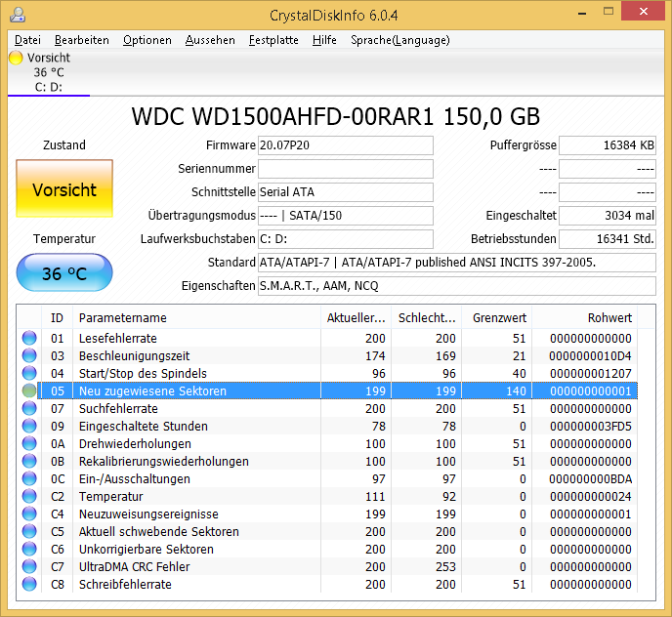672x617 pixels.
Task: Click the 36 °C temperature button
Action: pyautogui.click(x=64, y=272)
